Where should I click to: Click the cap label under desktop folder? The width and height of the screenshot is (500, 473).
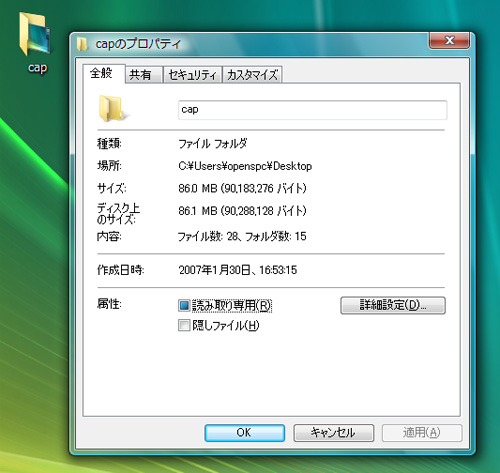(37, 67)
